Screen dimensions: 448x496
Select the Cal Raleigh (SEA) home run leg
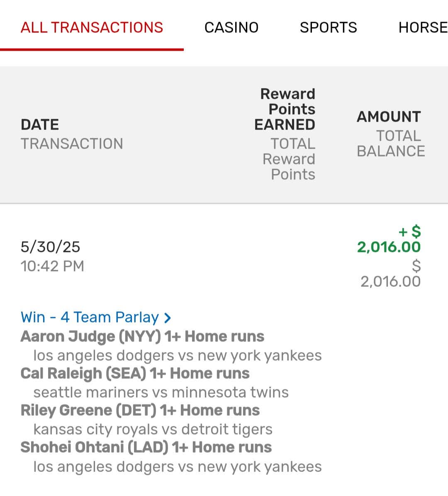point(135,373)
